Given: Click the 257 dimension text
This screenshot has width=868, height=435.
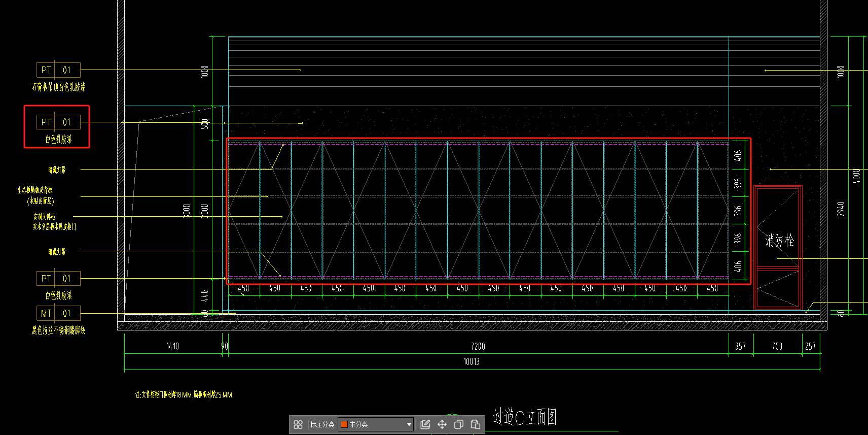Looking at the screenshot, I should (x=811, y=346).
